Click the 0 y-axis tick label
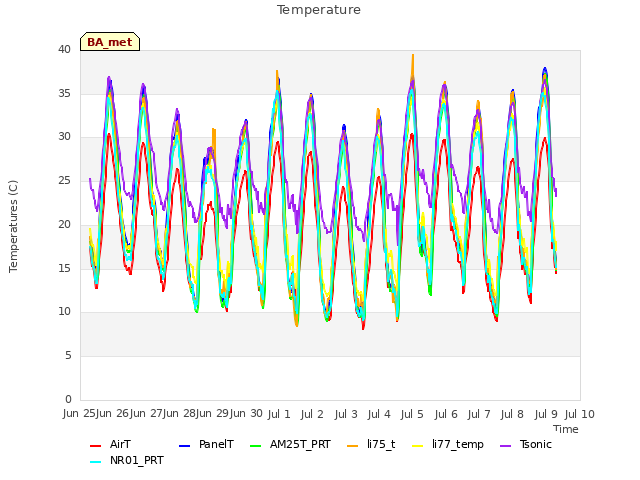The height and width of the screenshot is (480, 640). [68, 399]
